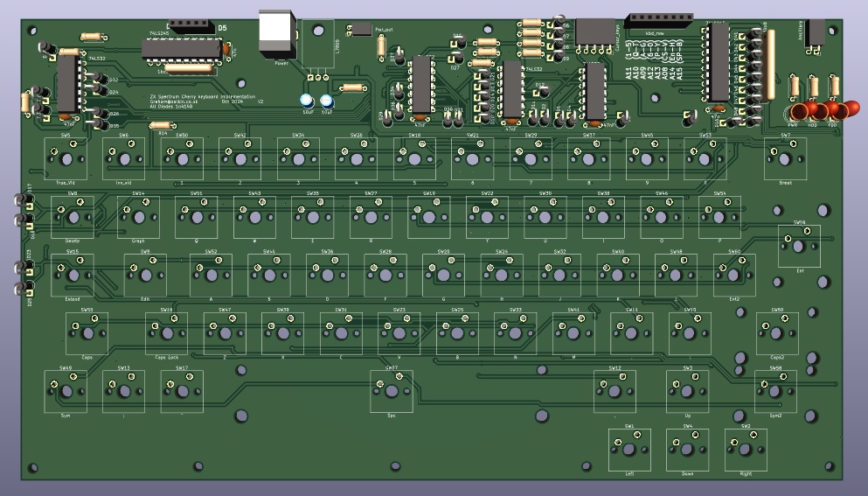Click the Down arrow switch footprint

[688, 450]
